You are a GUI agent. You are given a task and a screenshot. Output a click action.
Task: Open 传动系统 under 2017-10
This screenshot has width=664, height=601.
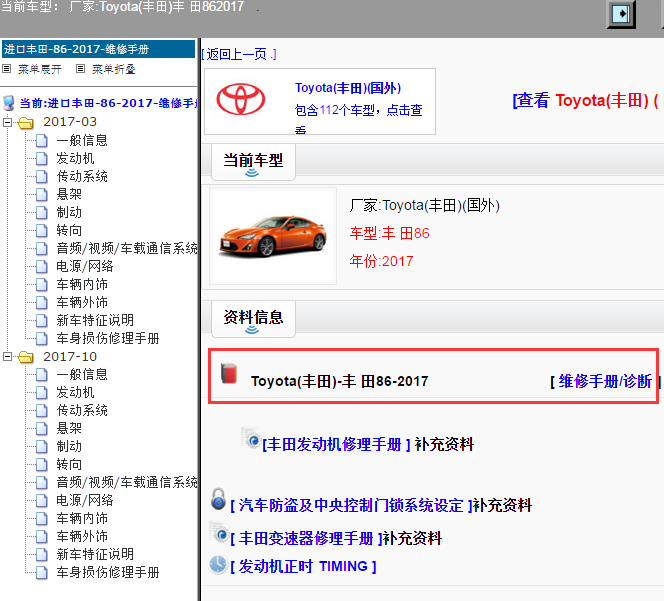[82, 410]
